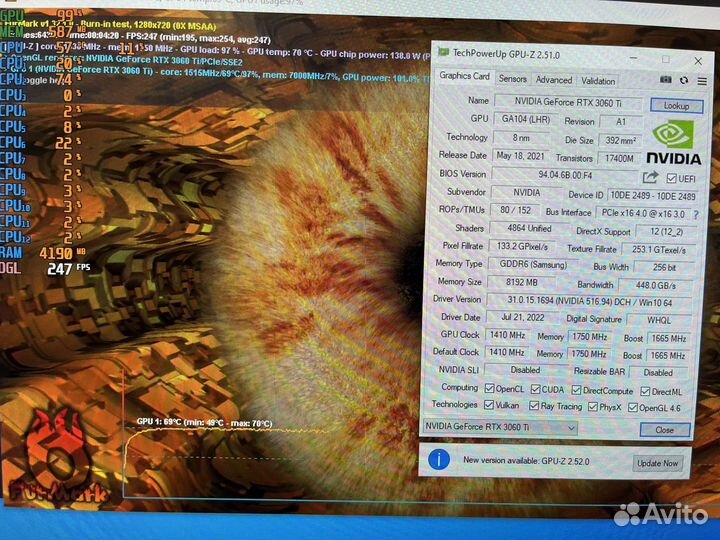Click the NVIDIA logo in GPU-Z
This screenshot has width=720, height=540.
point(673,143)
